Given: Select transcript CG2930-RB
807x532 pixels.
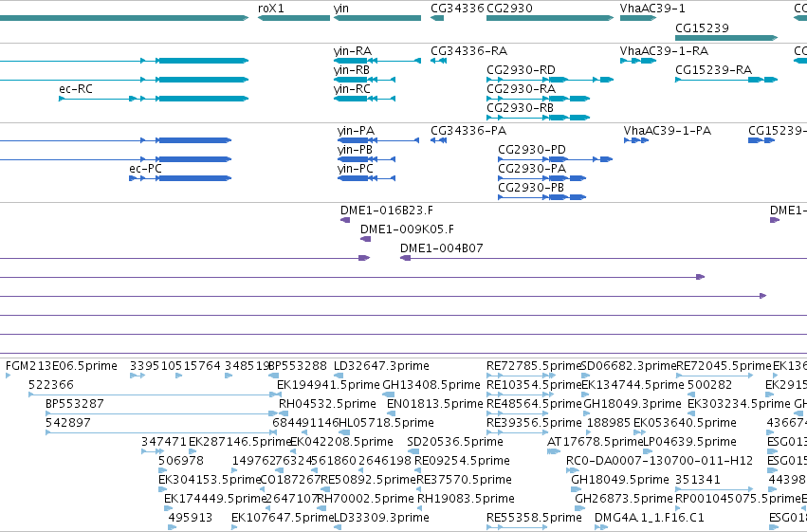Looking at the screenshot, I should [538, 118].
